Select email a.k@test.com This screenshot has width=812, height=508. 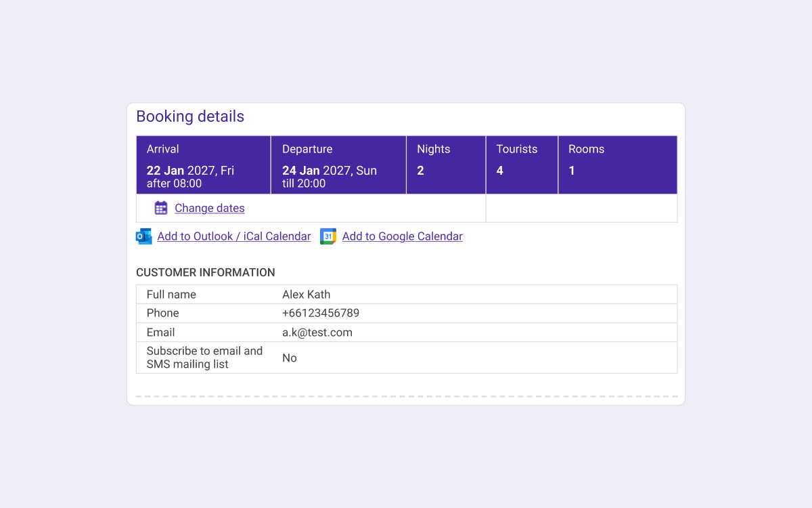(x=317, y=333)
